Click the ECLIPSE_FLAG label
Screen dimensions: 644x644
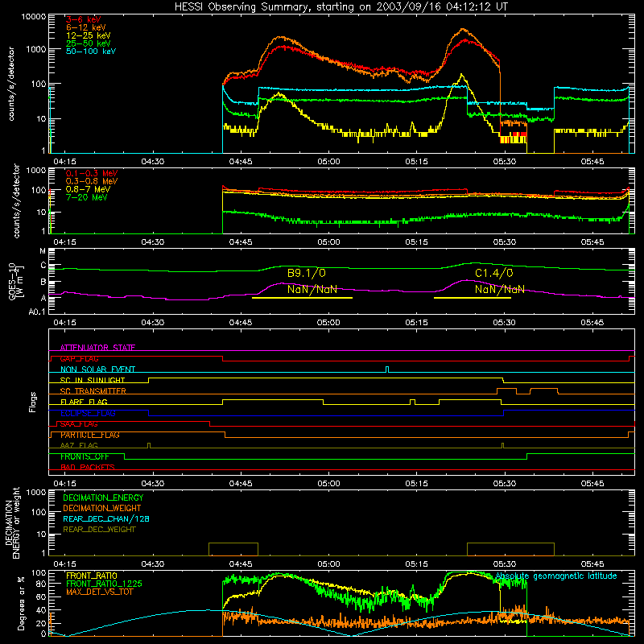(88, 413)
